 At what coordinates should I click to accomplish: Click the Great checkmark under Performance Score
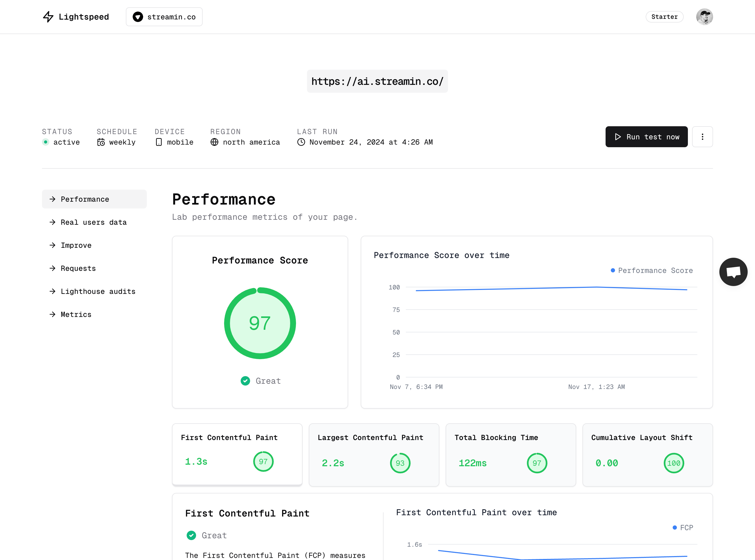pos(245,381)
